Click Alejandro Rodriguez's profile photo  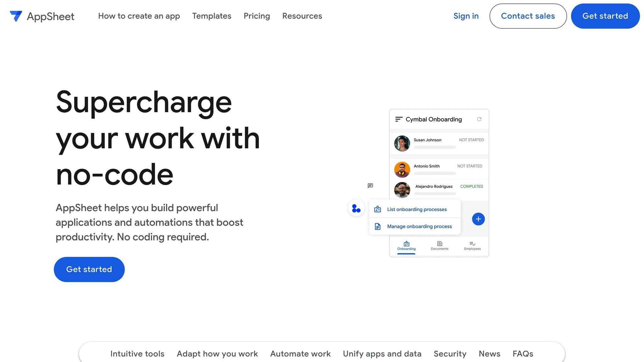tap(402, 190)
